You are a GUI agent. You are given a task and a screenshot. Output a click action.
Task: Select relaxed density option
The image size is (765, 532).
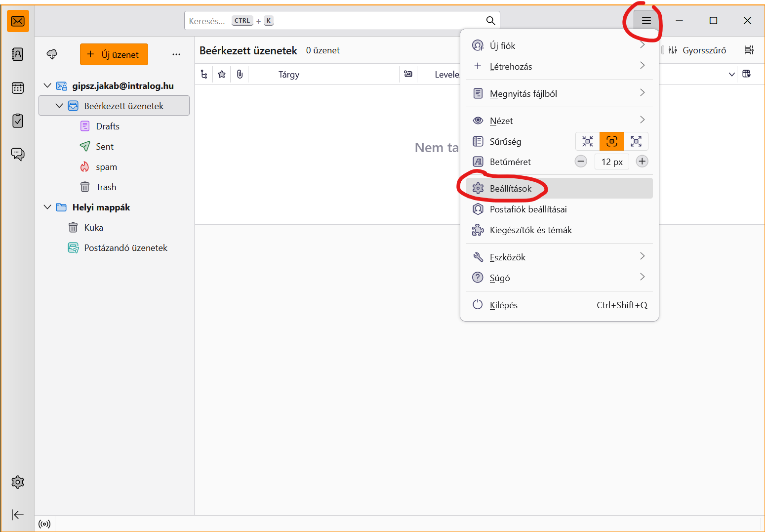click(x=636, y=142)
